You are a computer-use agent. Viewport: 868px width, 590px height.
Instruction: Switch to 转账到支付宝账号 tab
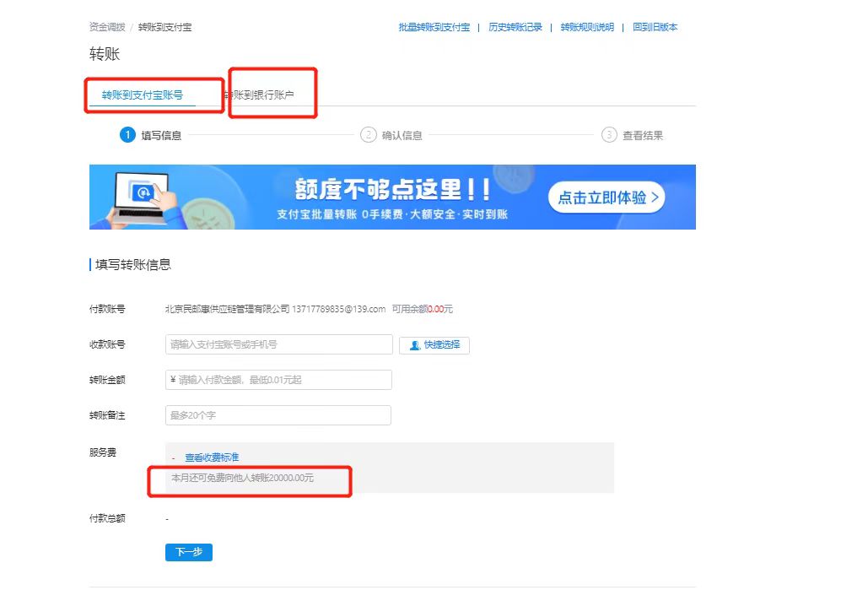(143, 95)
